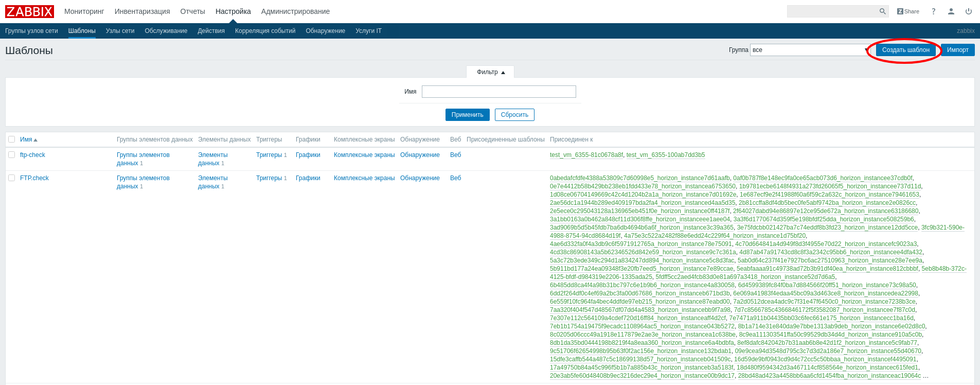The height and width of the screenshot is (385, 980).
Task: Open the help question mark icon
Action: [x=933, y=11]
